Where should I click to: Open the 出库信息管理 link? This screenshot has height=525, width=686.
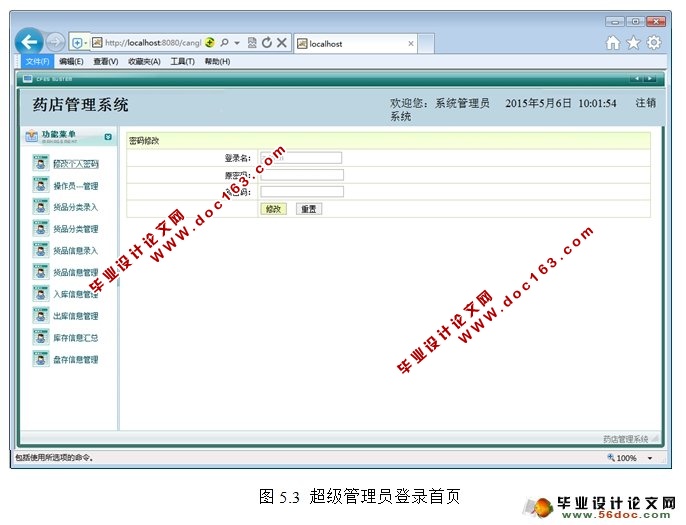(76, 316)
